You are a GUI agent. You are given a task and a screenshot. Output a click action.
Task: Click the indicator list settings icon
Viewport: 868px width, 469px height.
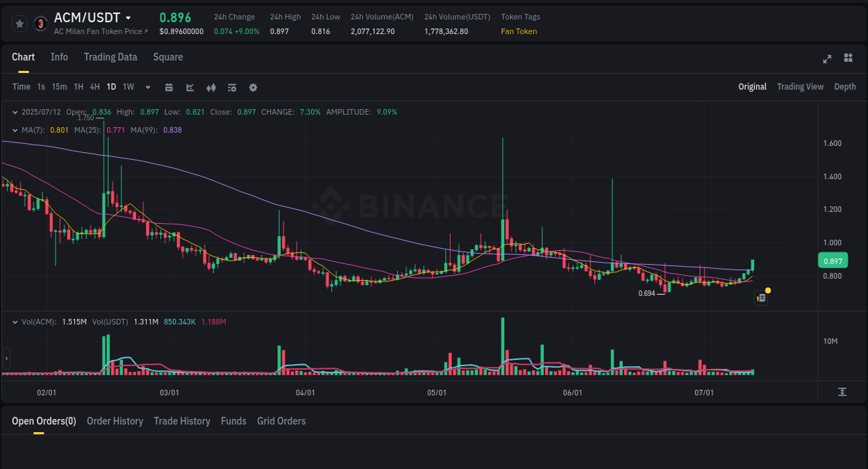pos(231,87)
